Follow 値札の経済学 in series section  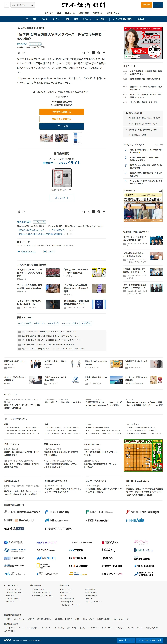click(x=40, y=222)
